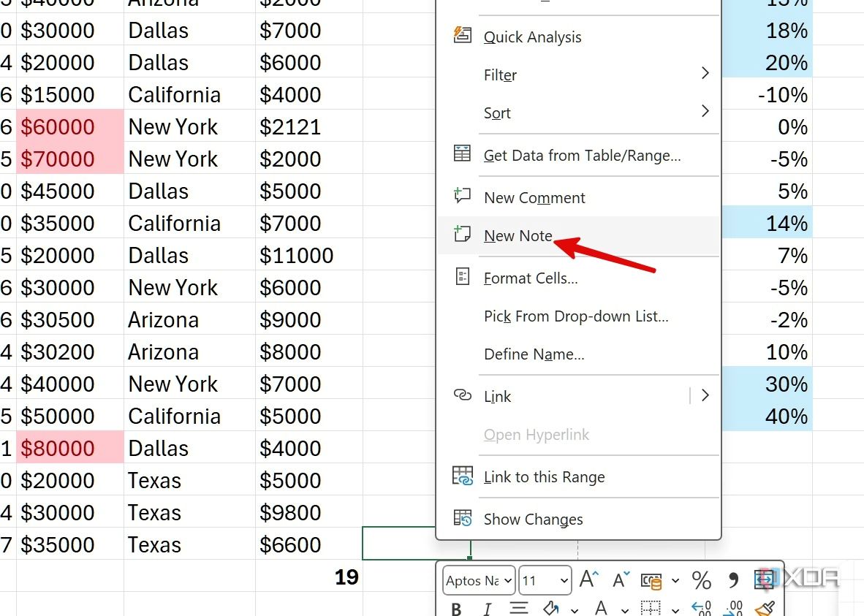
Task: Click the font size input box
Action: [x=539, y=579]
